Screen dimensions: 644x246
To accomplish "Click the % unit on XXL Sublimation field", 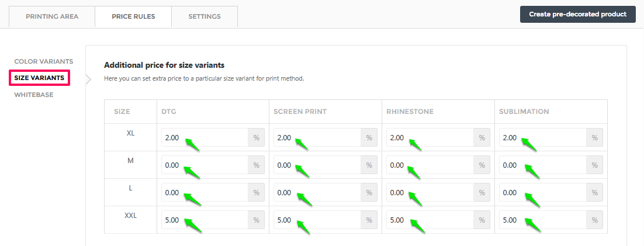I will (x=594, y=220).
